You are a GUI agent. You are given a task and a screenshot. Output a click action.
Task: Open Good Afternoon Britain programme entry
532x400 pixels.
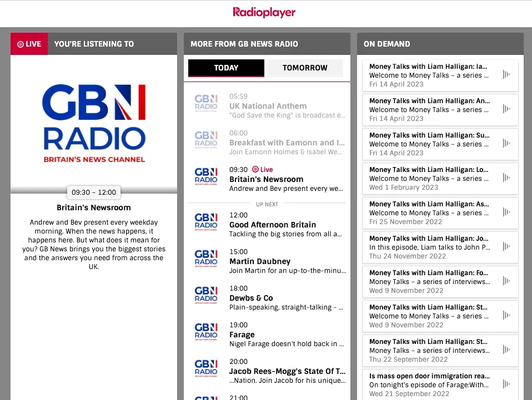pyautogui.click(x=267, y=224)
